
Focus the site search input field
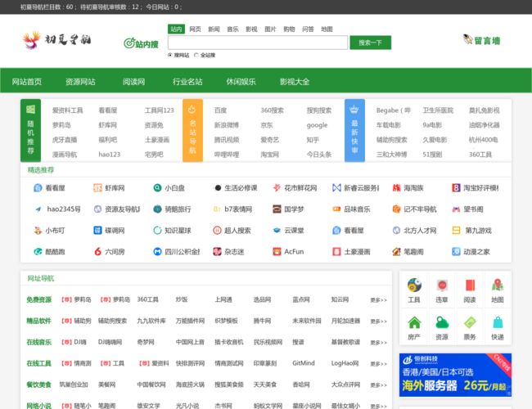(x=258, y=43)
